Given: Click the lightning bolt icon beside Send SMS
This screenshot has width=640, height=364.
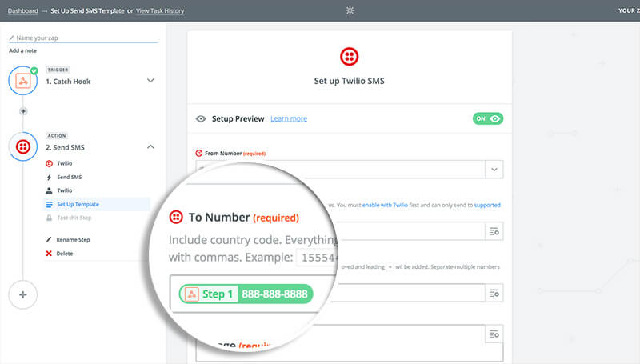Looking at the screenshot, I should [49, 177].
